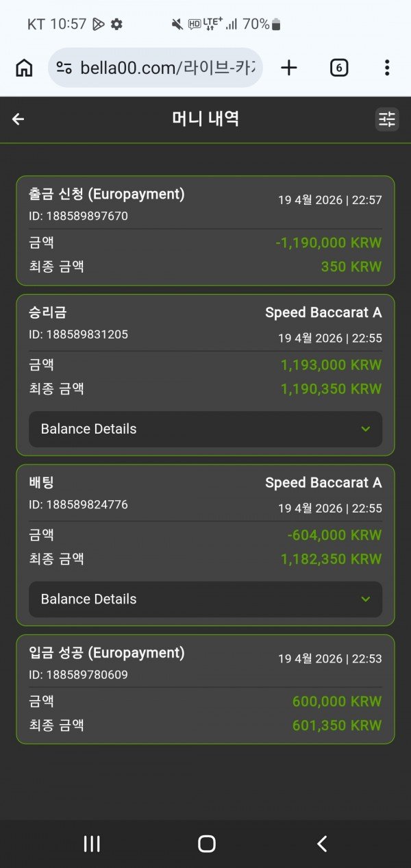The height and width of the screenshot is (868, 411).
Task: Tap Speed Baccarat A on 승리금 entry
Action: (323, 313)
